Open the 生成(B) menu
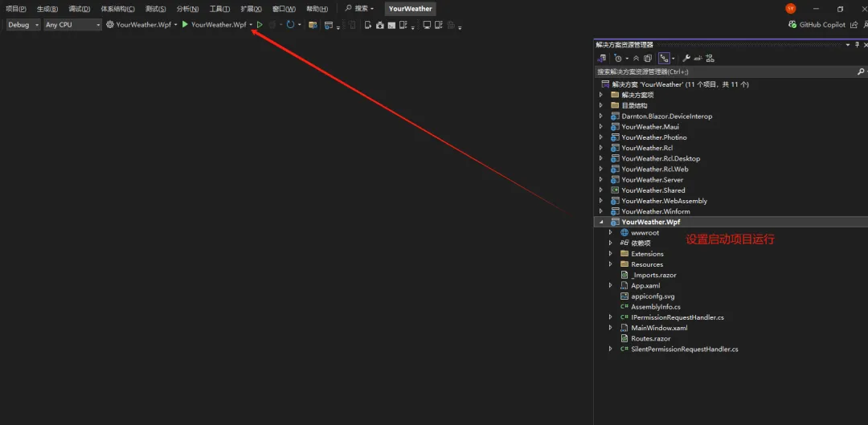The image size is (868, 425). pos(47,9)
